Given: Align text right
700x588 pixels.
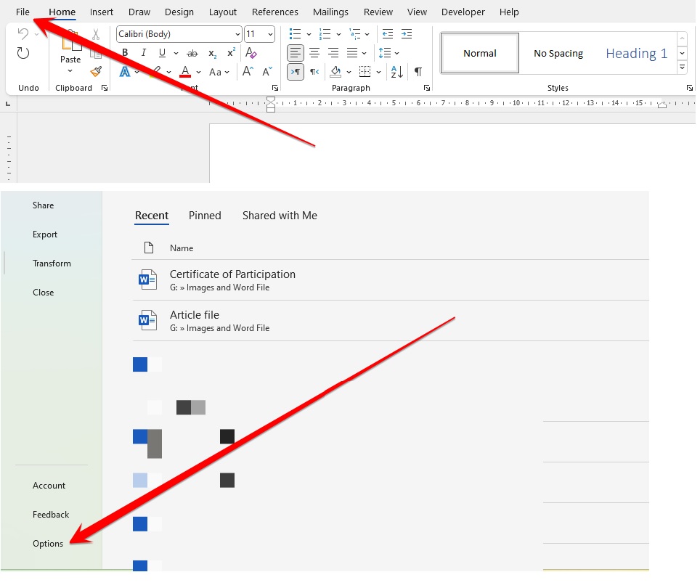Looking at the screenshot, I should click(333, 53).
